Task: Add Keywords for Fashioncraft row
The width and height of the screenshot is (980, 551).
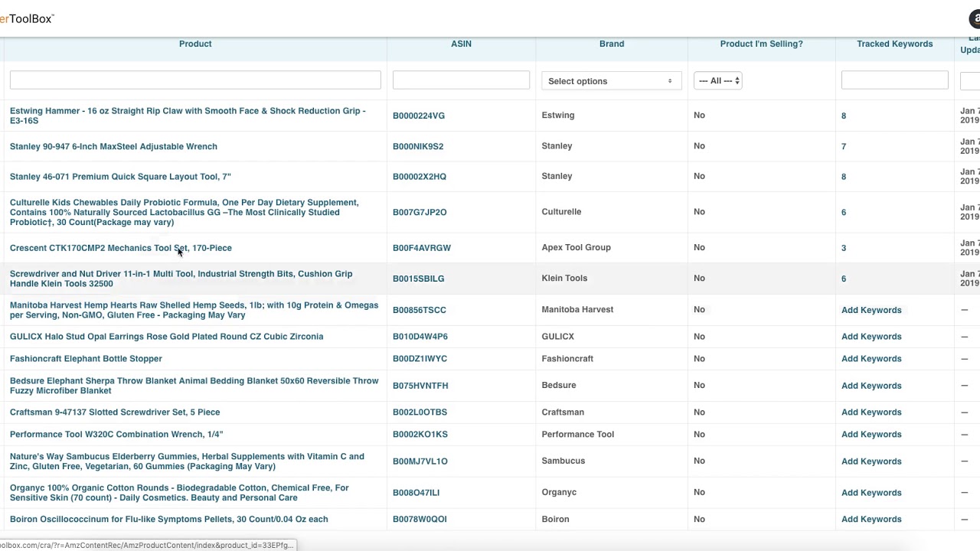Action: pyautogui.click(x=871, y=358)
